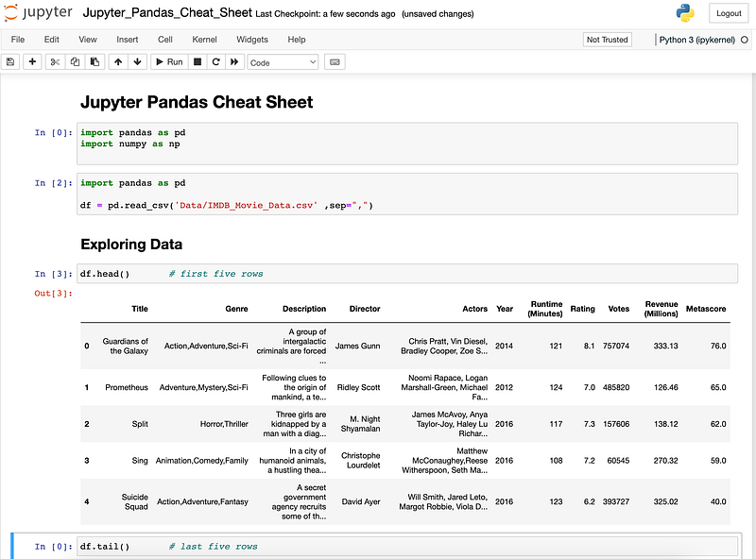The height and width of the screenshot is (559, 756).
Task: Log out using the Logout button
Action: (728, 13)
